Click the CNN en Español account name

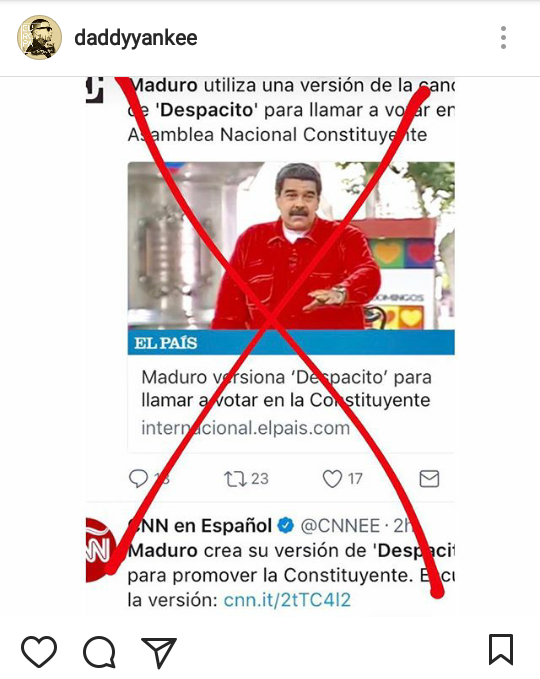click(200, 526)
